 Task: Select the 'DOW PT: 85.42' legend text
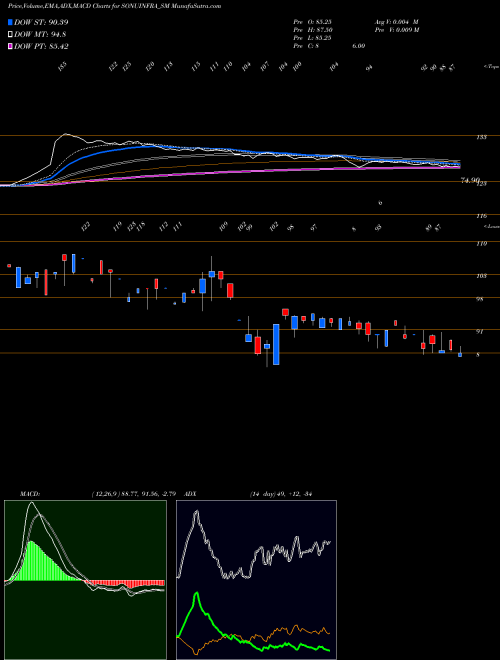41,46
